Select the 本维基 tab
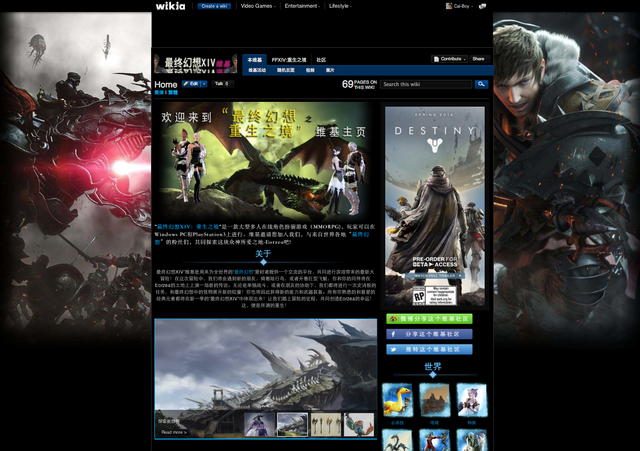Screen dimensions: 640x451 click(255, 60)
